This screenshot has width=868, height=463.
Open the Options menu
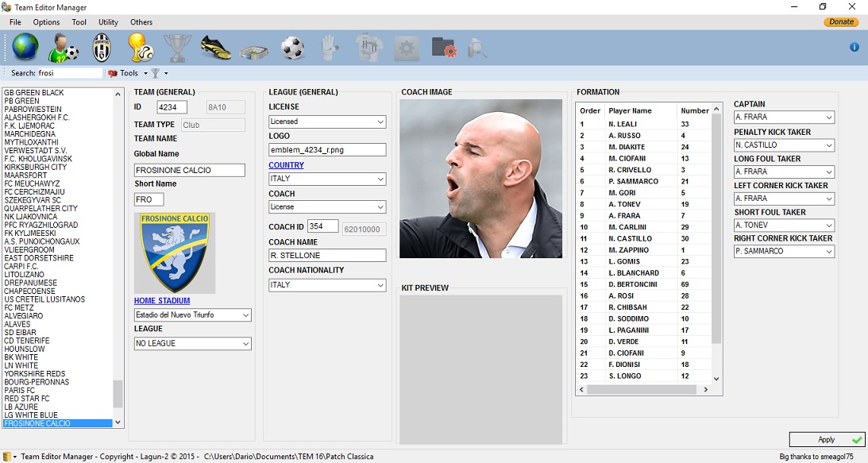tap(46, 22)
